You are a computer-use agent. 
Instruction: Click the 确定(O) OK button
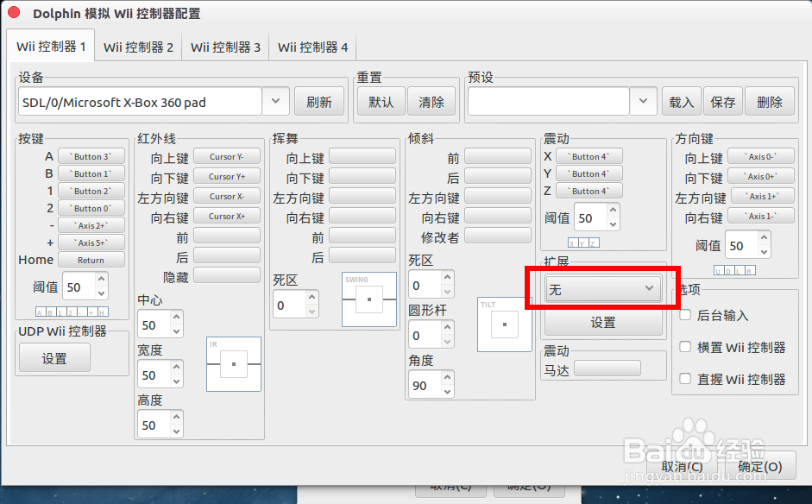(x=759, y=467)
